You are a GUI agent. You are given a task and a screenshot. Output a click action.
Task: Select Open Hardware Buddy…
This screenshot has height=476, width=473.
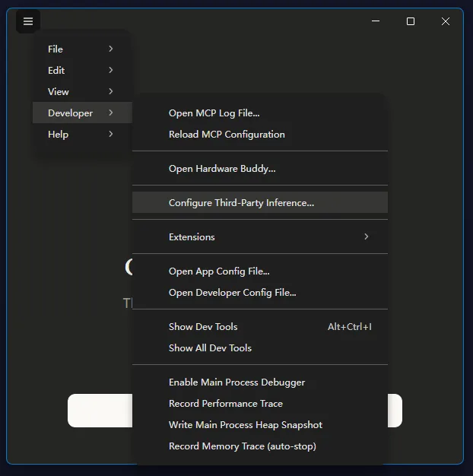point(260,169)
